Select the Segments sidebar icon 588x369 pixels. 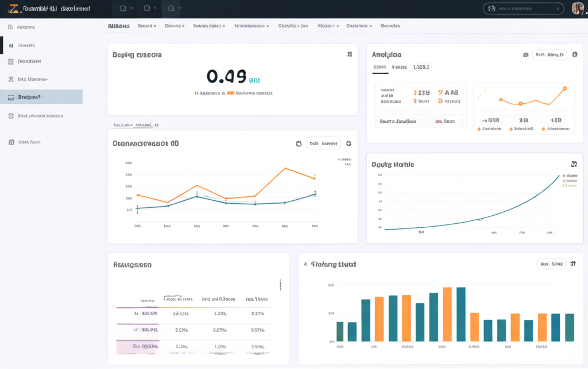[x=10, y=96]
